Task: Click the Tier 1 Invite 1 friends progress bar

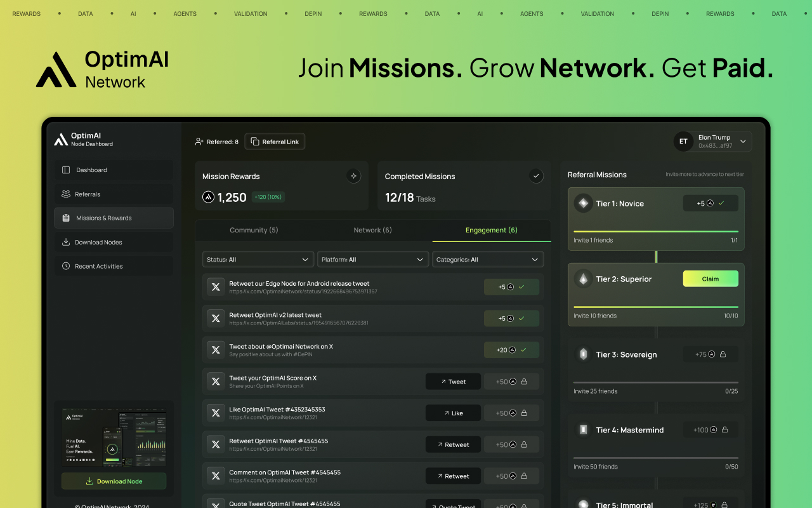Action: [x=656, y=231]
